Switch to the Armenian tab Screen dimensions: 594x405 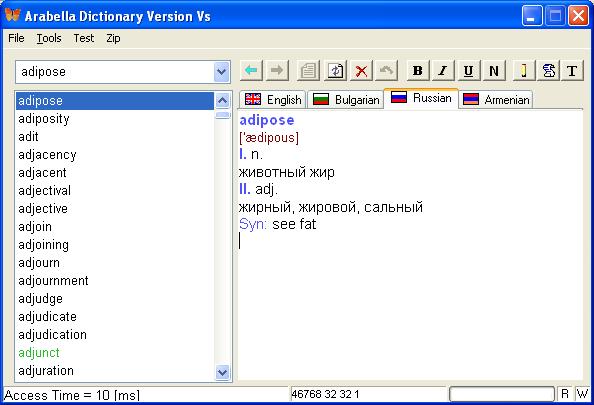click(496, 100)
